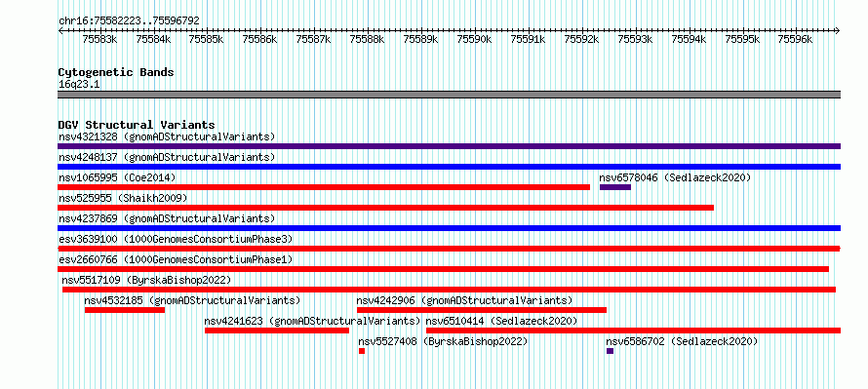Click the 75586k ruler position
868x389 pixels.
point(260,39)
